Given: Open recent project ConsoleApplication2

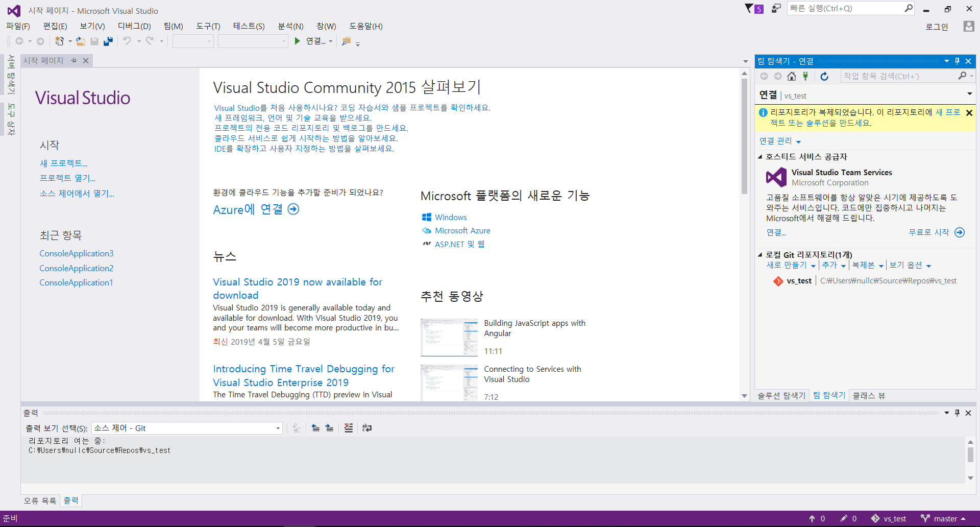Looking at the screenshot, I should [x=77, y=268].
